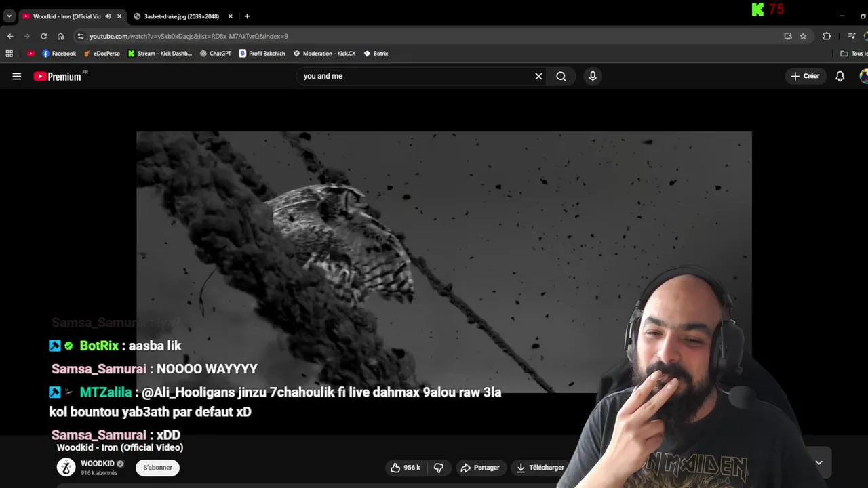Open the WOODKID channel name link

98,464
